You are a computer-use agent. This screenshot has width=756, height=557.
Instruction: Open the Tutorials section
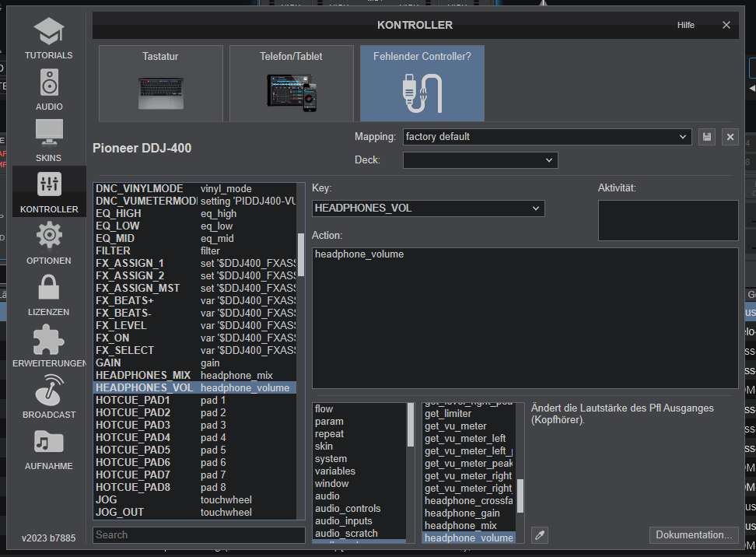point(49,38)
